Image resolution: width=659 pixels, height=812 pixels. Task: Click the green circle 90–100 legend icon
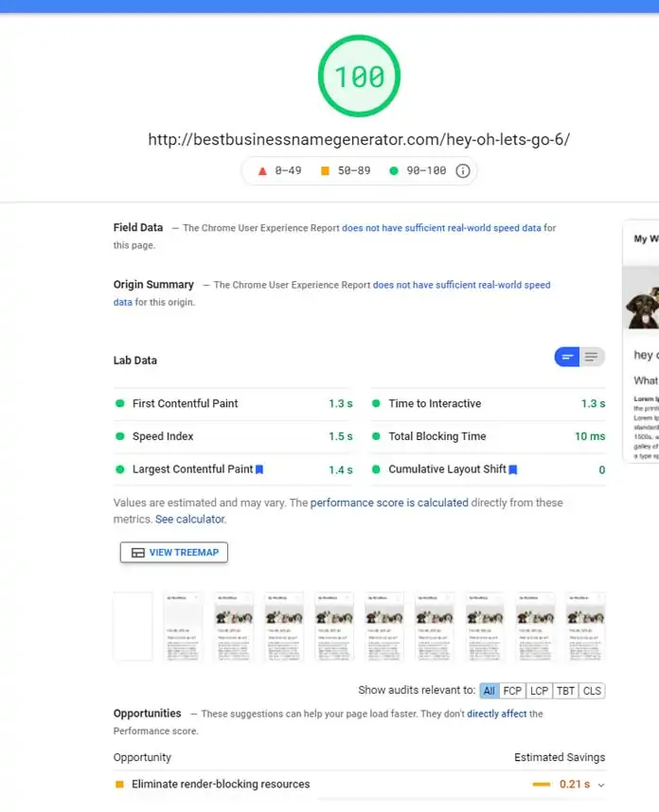[394, 171]
